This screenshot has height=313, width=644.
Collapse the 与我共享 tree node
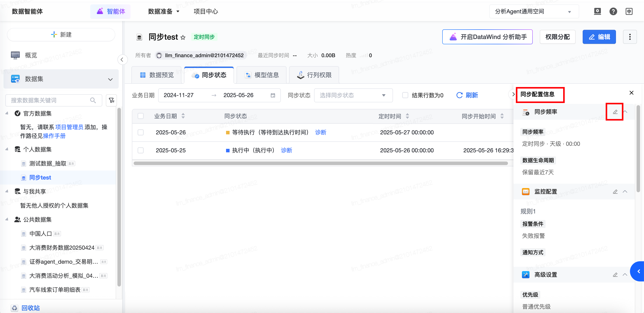tap(7, 191)
